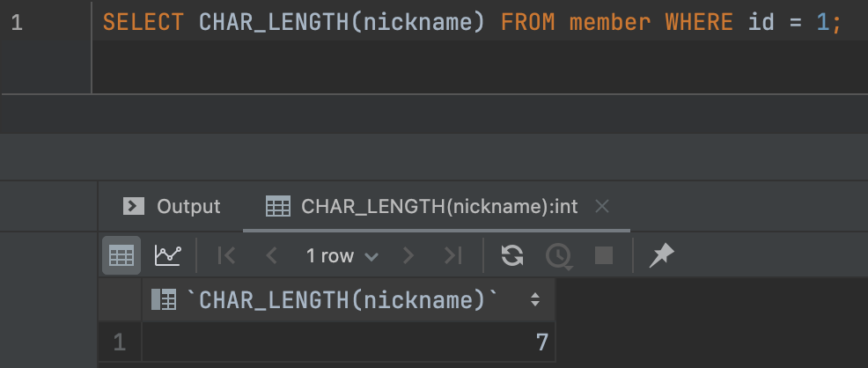This screenshot has width=868, height=368.
Task: Reload the query result page
Action: pos(512,255)
